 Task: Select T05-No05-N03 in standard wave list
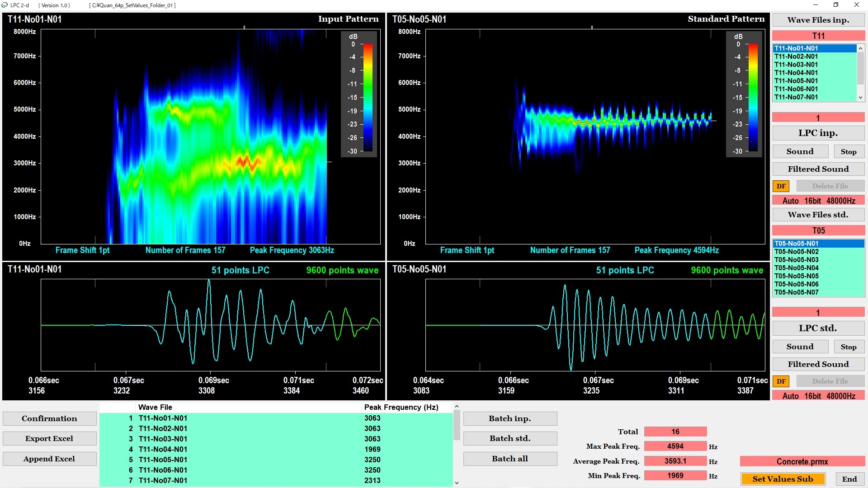[x=796, y=260]
